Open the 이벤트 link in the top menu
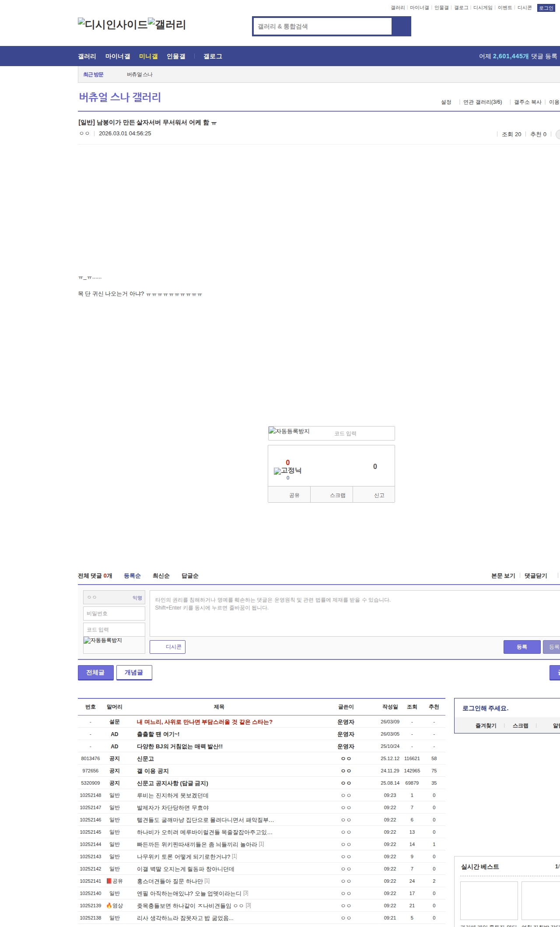560x927 pixels. point(505,8)
